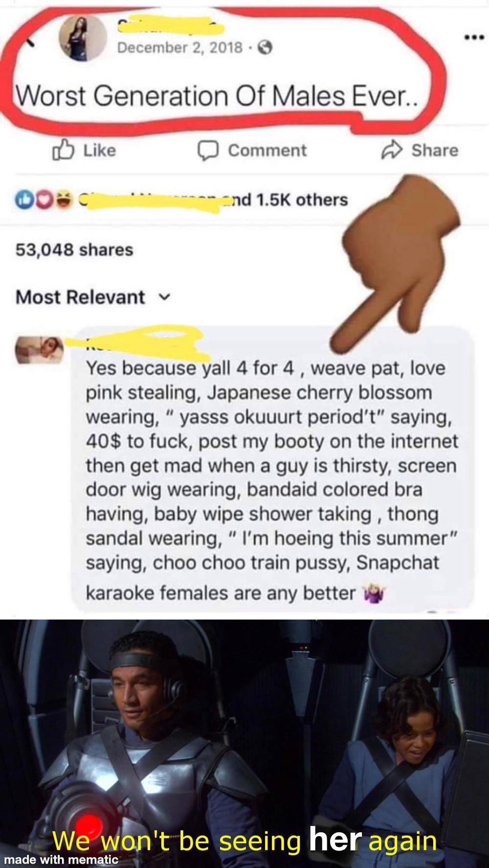Click the Comment speech bubble icon
The width and height of the screenshot is (489, 868).
207,151
